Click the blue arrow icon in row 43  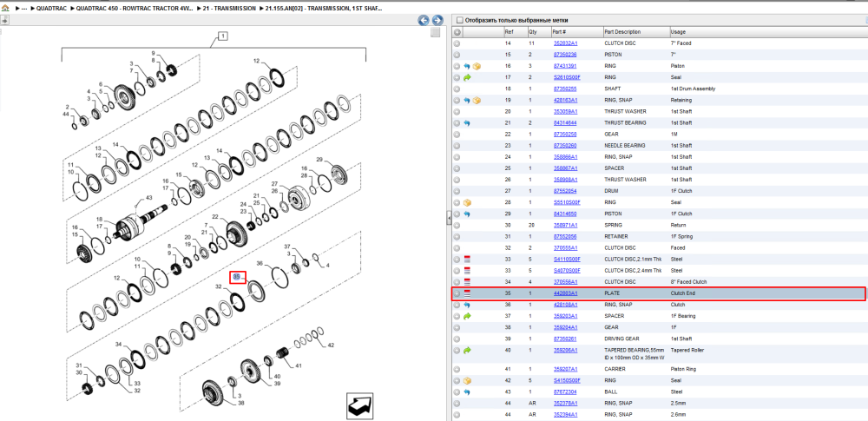[x=467, y=392]
